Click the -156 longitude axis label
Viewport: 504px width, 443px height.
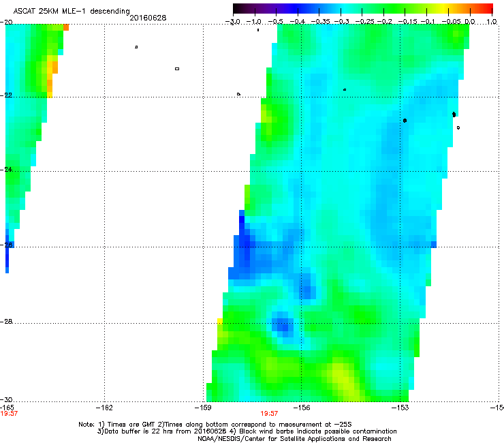click(x=302, y=408)
